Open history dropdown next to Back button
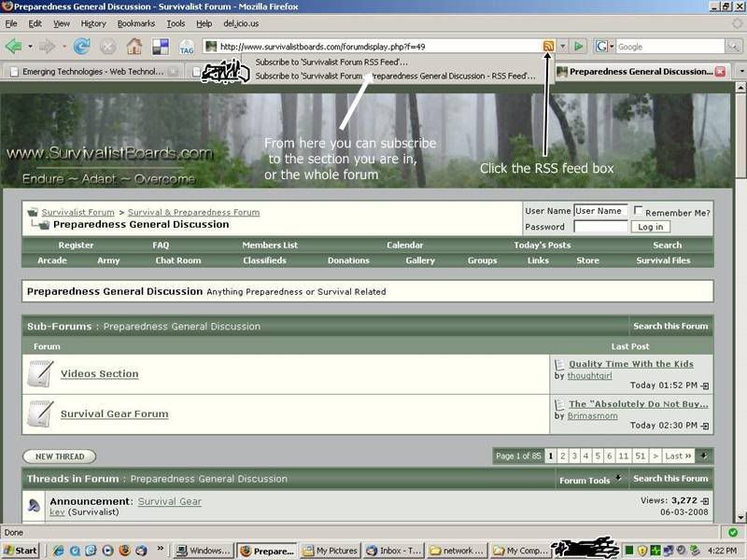The width and height of the screenshot is (747, 560). 31,47
